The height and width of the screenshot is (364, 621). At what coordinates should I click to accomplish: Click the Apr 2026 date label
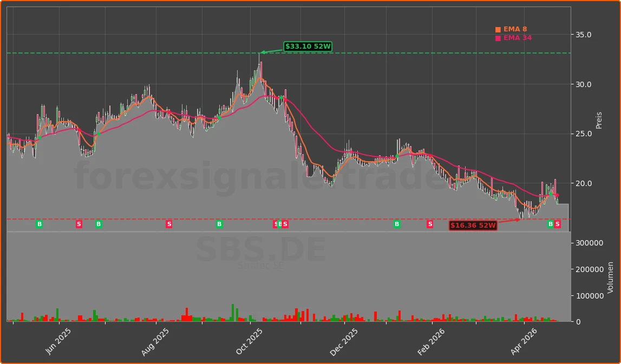pos(523,341)
